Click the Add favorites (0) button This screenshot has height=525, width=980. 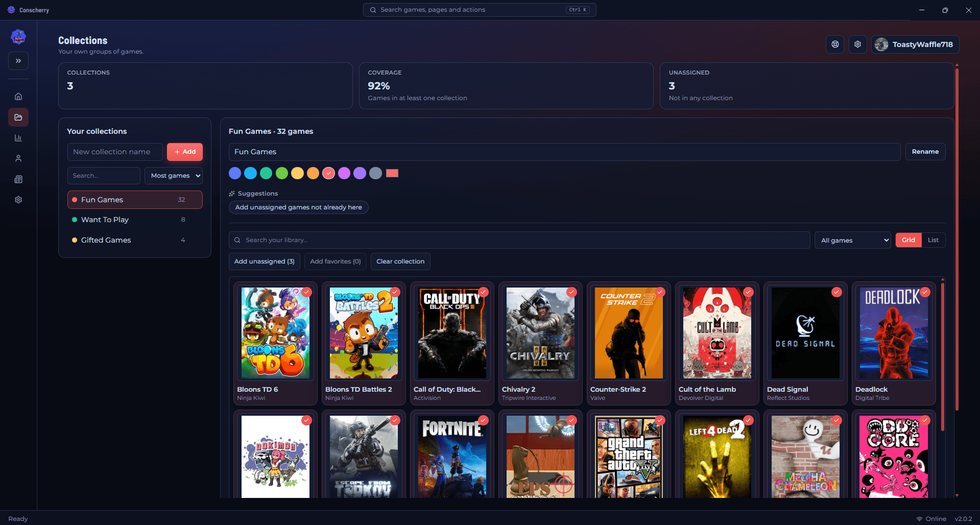pos(336,261)
